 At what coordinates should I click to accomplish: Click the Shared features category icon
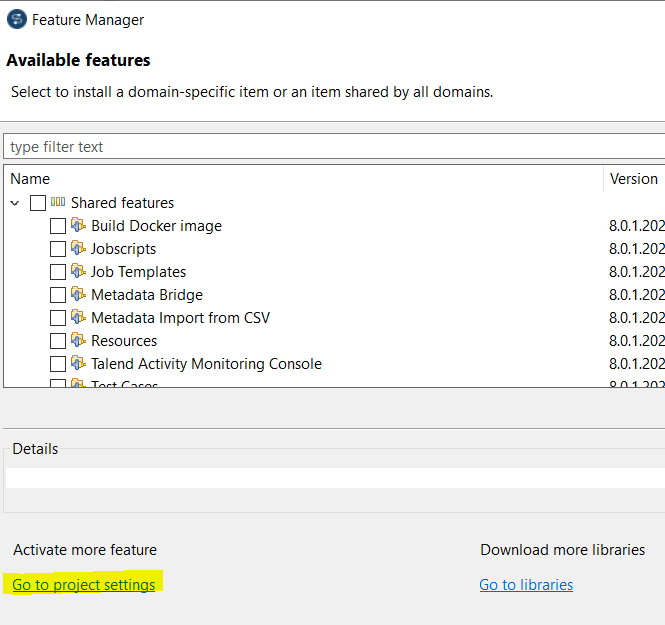[x=58, y=202]
